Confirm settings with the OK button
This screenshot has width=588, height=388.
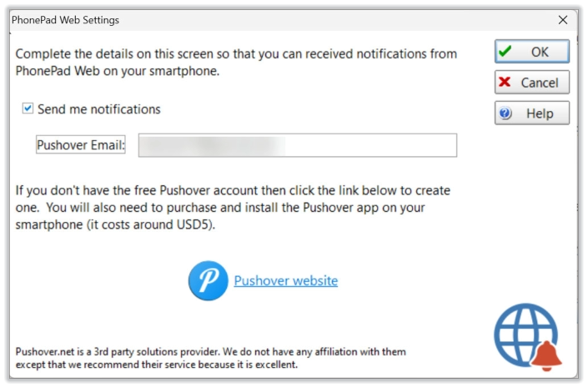point(532,52)
